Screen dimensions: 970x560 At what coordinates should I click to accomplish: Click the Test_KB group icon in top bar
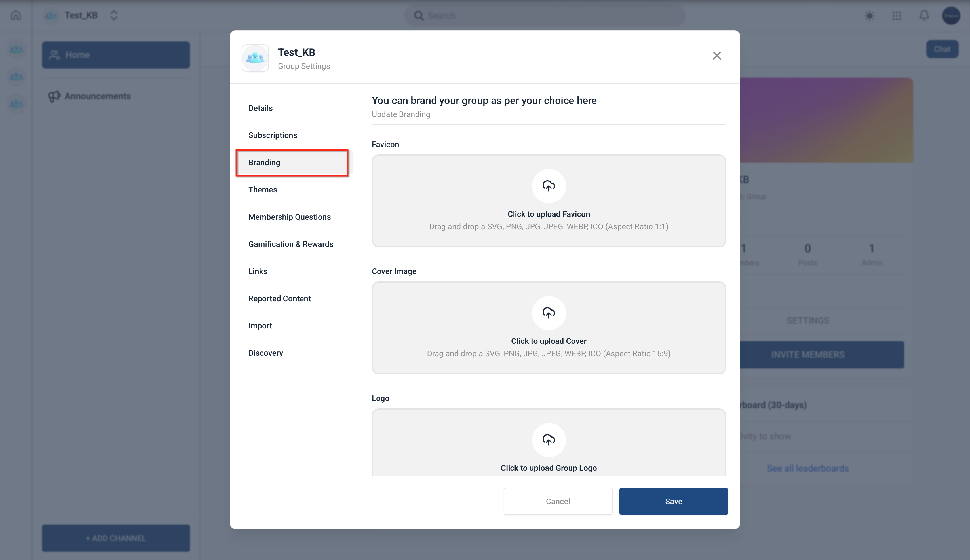[51, 16]
